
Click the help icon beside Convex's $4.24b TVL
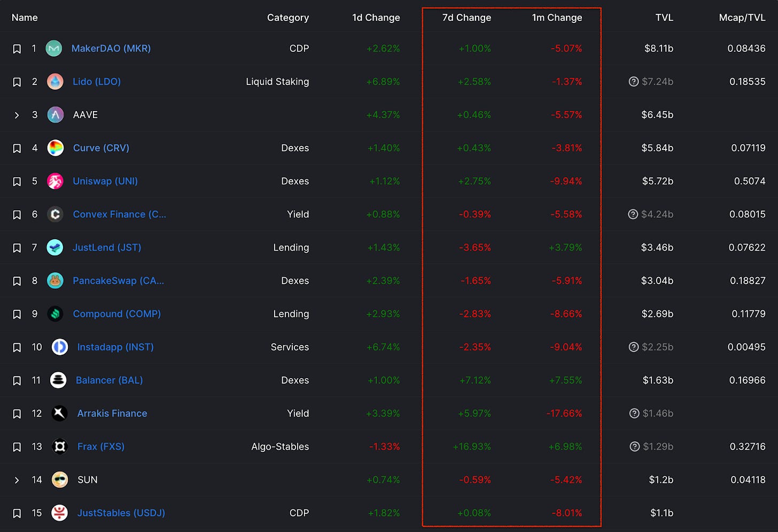pos(633,214)
